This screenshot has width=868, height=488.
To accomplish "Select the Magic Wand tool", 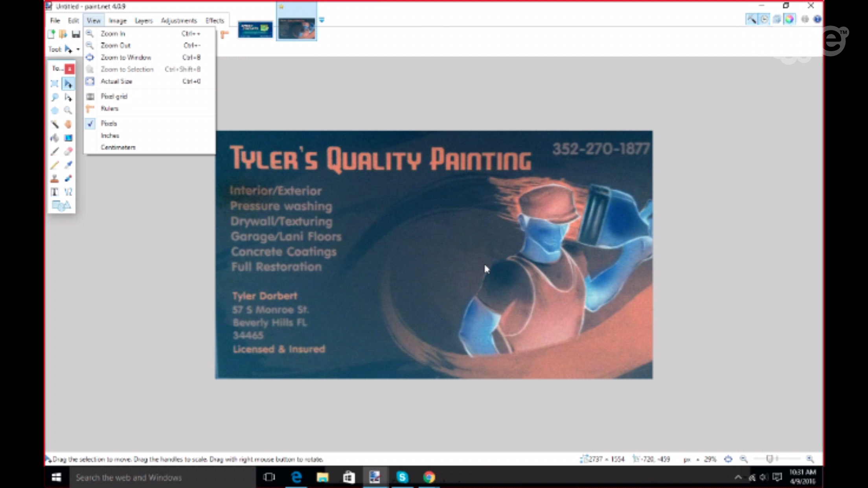I will 55,124.
